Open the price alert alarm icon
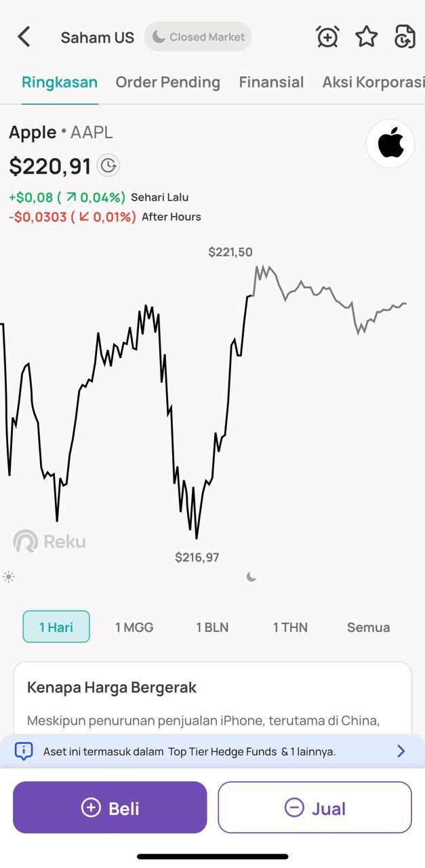 click(x=327, y=37)
